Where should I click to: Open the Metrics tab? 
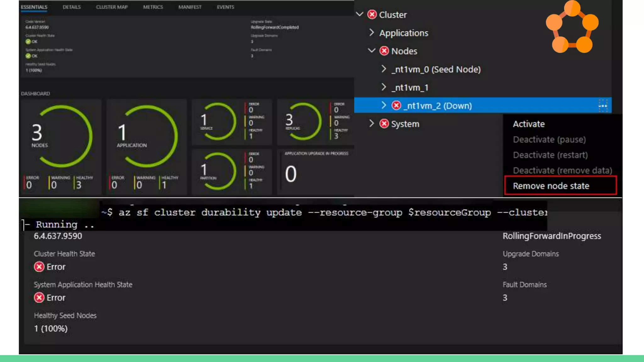[153, 7]
